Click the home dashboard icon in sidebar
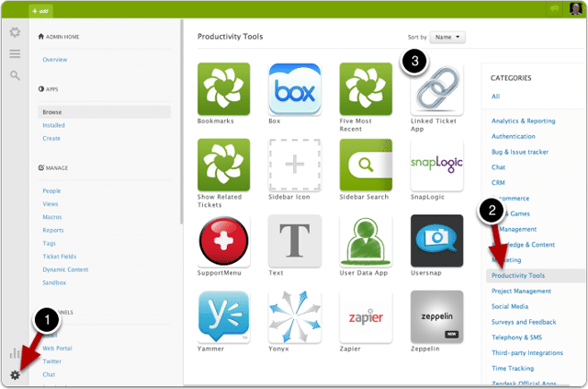The height and width of the screenshot is (389, 588). coord(15,32)
